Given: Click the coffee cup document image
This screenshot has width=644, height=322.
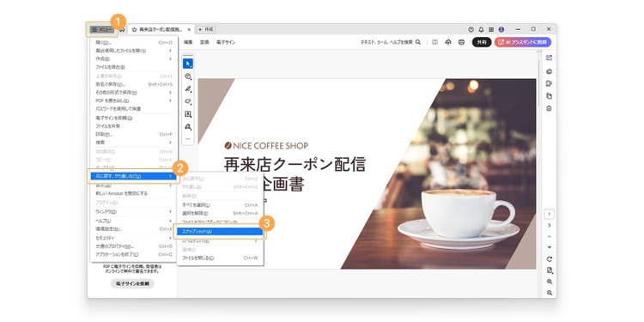Looking at the screenshot, I should point(438,173).
